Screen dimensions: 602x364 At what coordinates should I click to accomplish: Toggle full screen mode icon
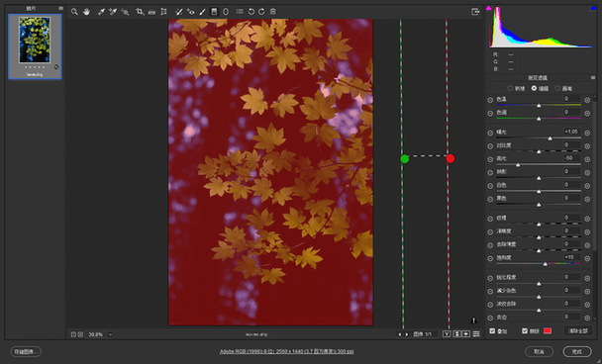[x=475, y=12]
